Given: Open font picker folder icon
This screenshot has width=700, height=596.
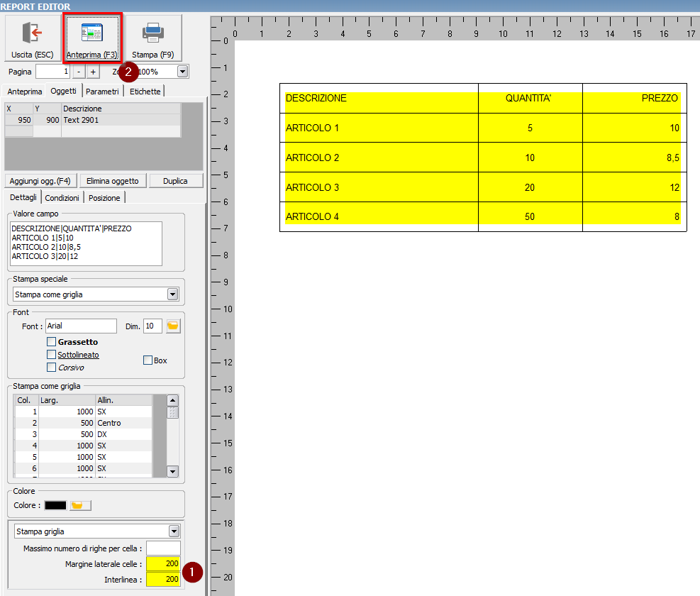Looking at the screenshot, I should pos(173,326).
